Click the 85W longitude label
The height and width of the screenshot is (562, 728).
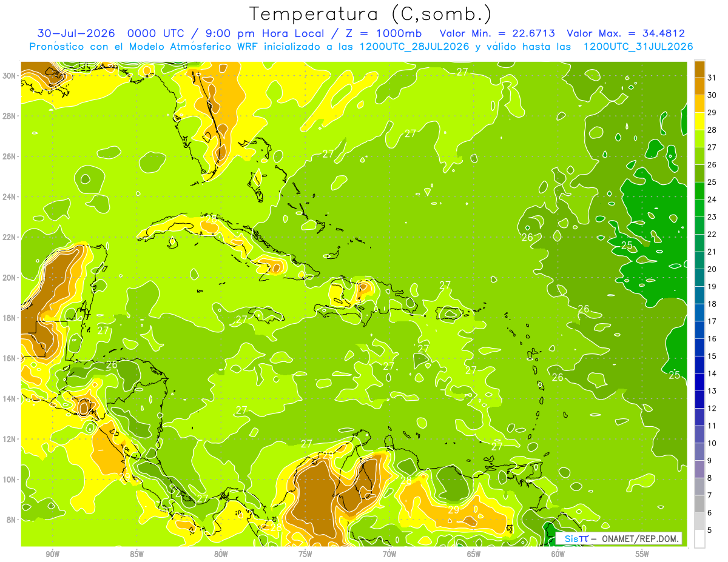[136, 554]
